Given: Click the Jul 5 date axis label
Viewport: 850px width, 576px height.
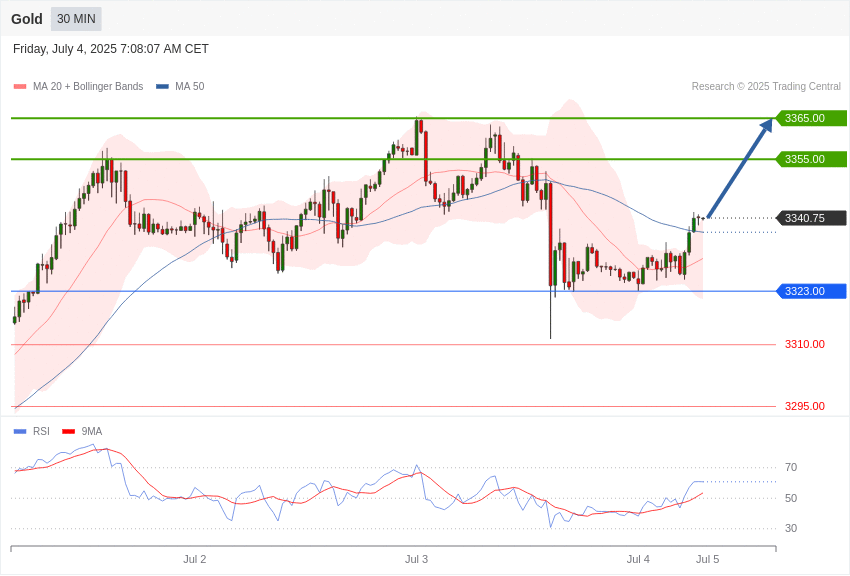Looking at the screenshot, I should coord(707,559).
